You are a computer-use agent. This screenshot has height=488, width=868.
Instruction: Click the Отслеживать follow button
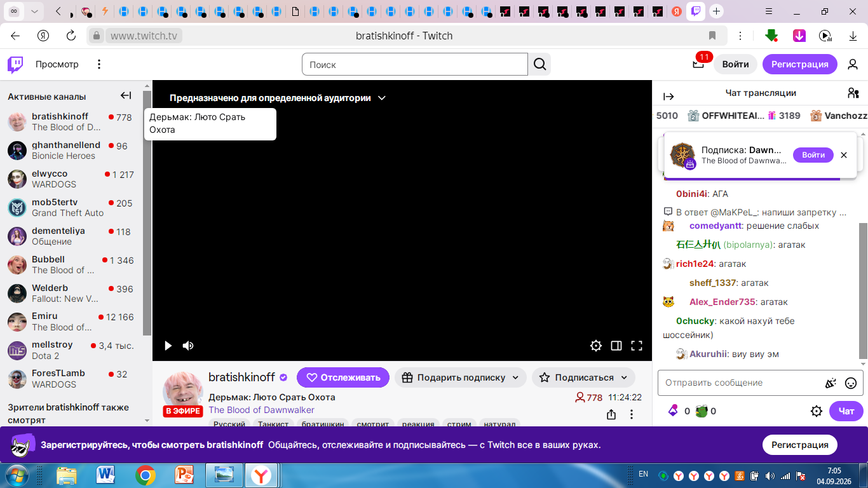tap(343, 377)
